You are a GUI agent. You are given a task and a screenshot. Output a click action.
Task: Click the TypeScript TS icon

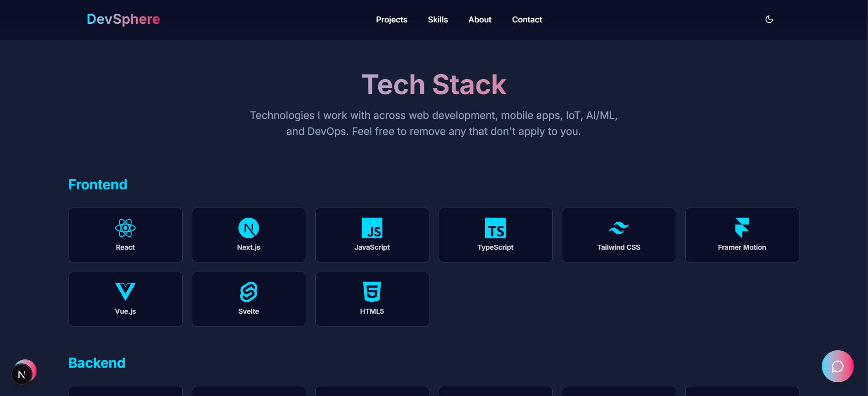pos(495,228)
